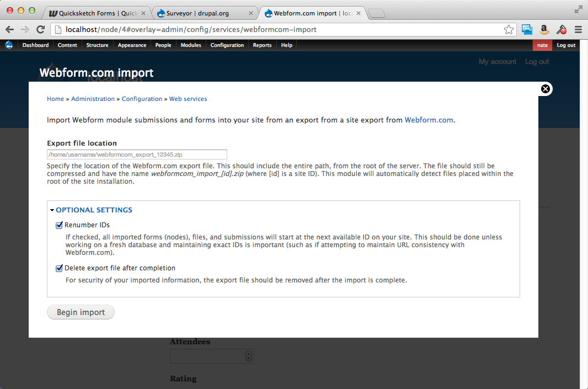Screen dimensions: 588x389
Task: Click the Optional Settings legend title
Action: pos(94,210)
